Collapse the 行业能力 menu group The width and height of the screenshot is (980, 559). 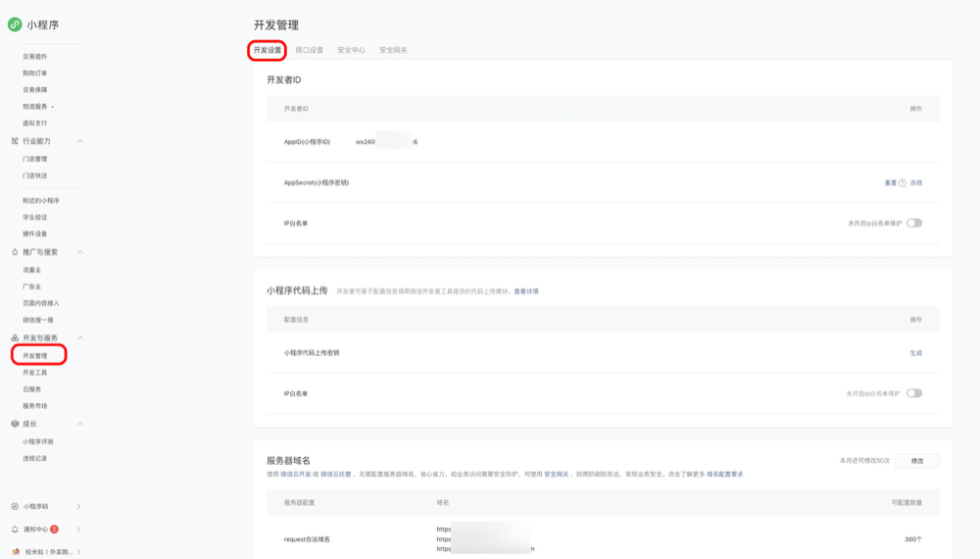[80, 141]
